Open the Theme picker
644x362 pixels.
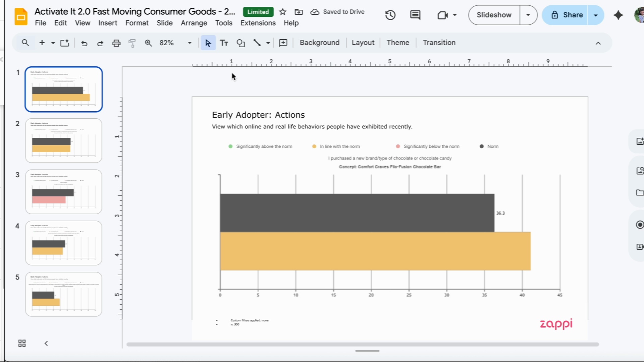click(397, 43)
